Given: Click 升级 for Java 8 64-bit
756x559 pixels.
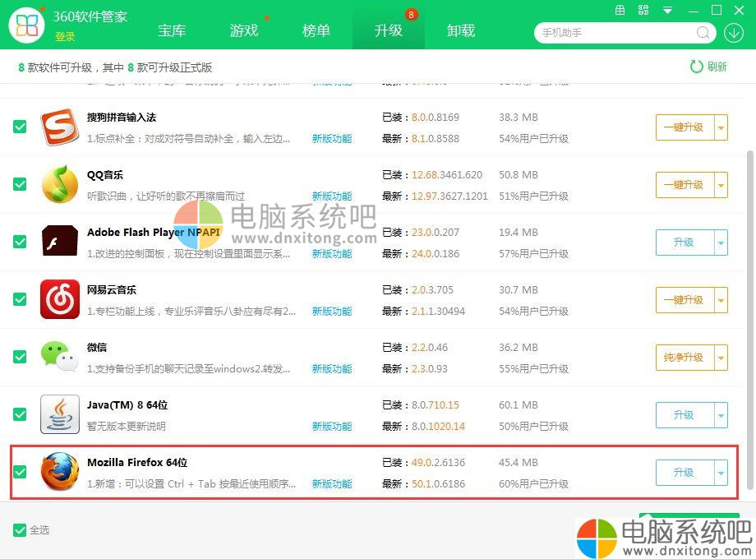Looking at the screenshot, I should 685,415.
